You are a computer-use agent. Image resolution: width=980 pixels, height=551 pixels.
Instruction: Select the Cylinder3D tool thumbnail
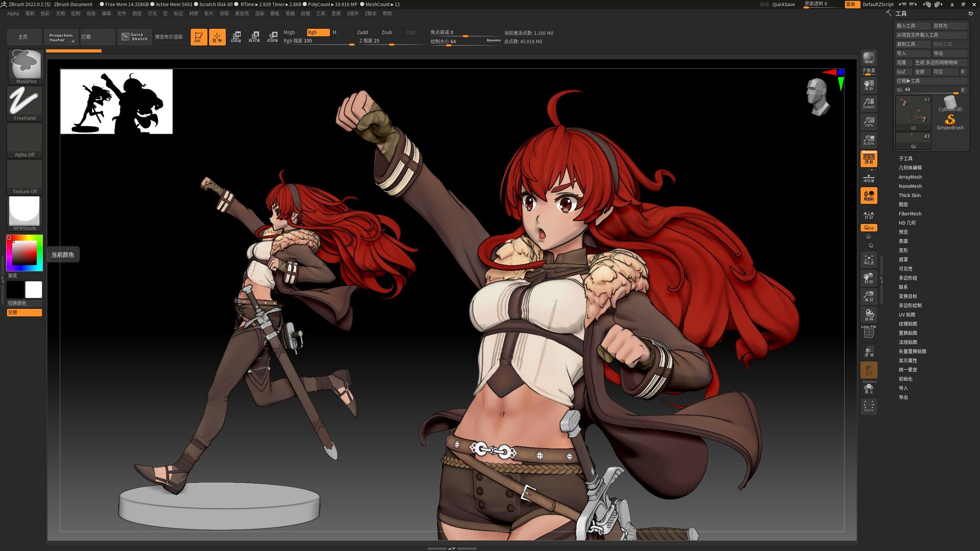[x=950, y=104]
